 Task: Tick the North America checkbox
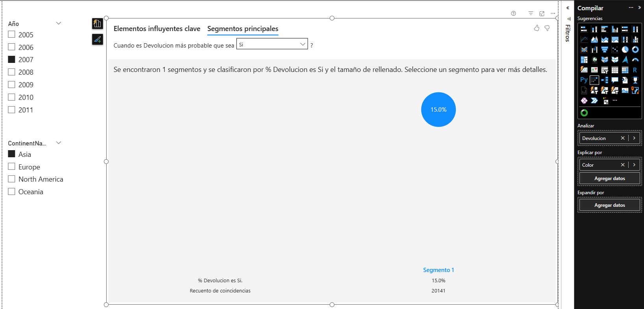pyautogui.click(x=12, y=179)
